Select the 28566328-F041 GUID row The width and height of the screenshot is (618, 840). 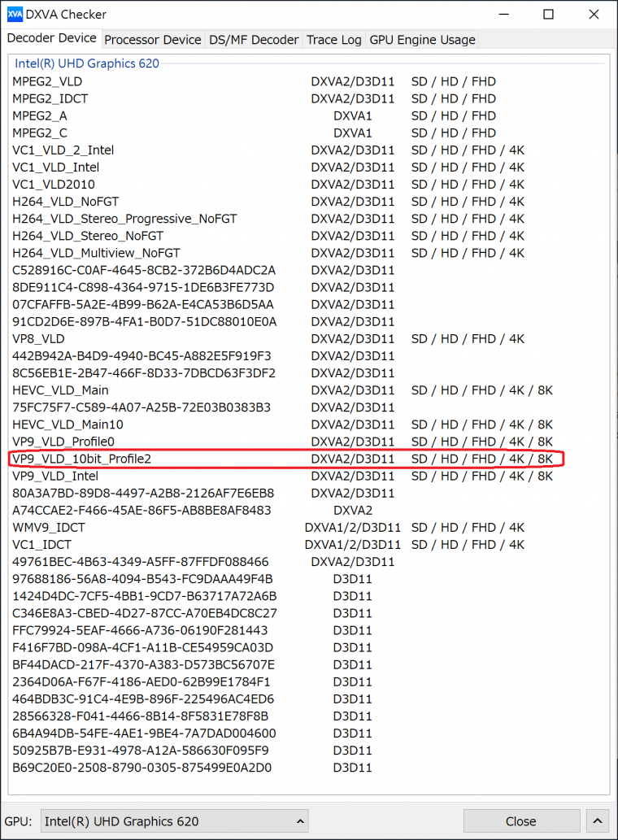[x=308, y=716]
